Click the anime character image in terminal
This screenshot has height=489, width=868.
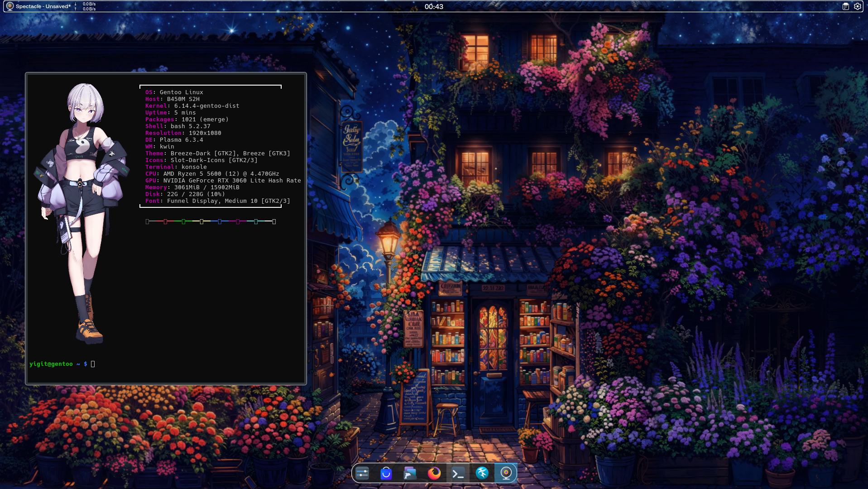82,213
